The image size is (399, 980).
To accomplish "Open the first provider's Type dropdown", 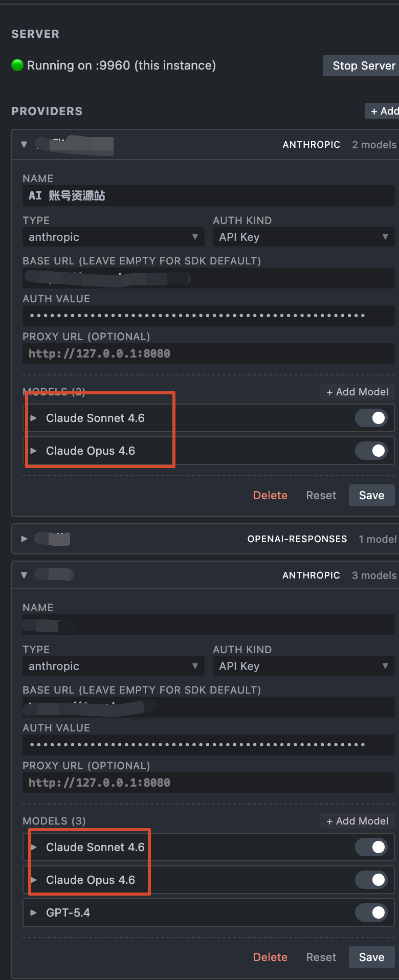I will pos(114,237).
